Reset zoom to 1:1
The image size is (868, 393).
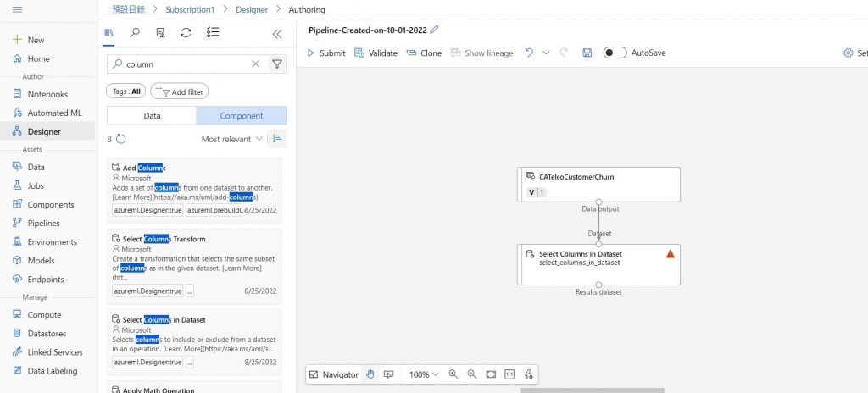pos(509,374)
